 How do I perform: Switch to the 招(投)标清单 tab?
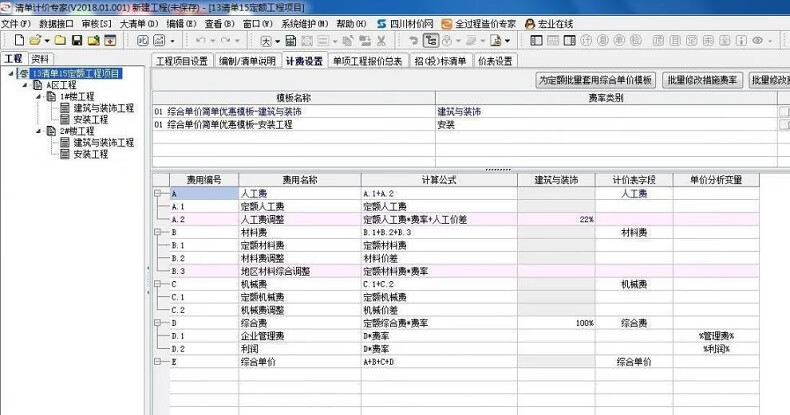coord(440,61)
